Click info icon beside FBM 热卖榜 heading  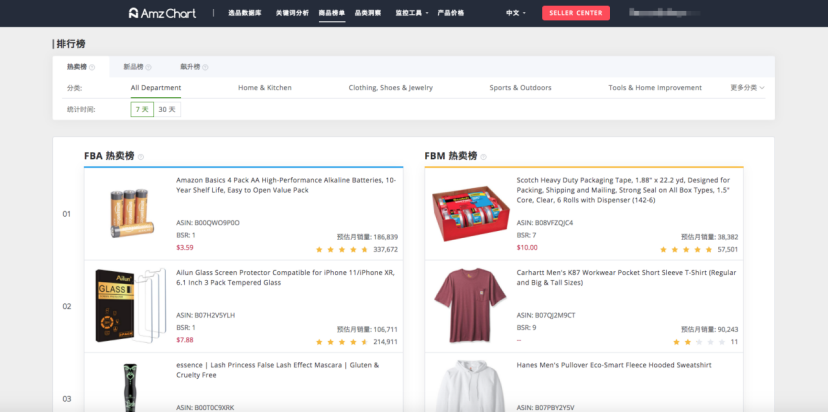(484, 157)
